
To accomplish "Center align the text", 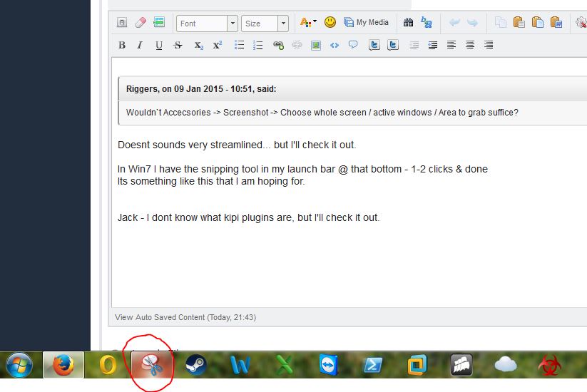I will point(470,46).
